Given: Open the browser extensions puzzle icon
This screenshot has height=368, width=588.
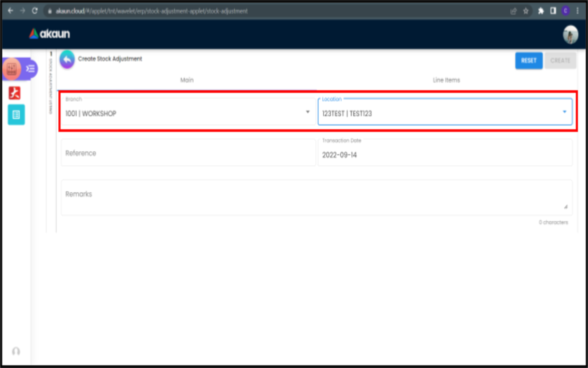Looking at the screenshot, I should (541, 11).
